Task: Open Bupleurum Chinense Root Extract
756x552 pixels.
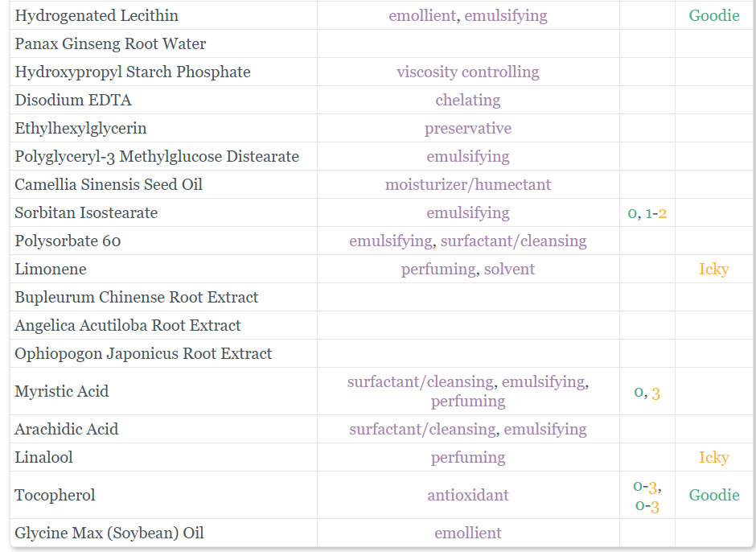Action: (x=137, y=297)
